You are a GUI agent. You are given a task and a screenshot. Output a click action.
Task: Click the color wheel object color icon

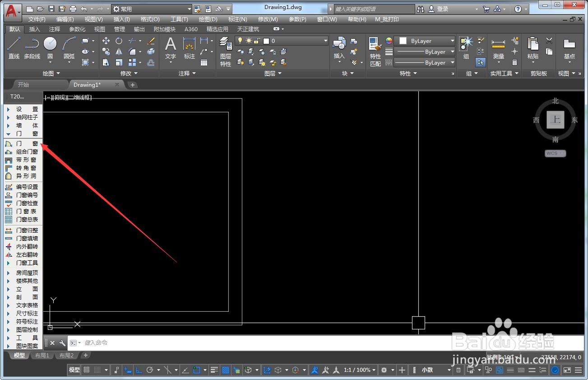coord(389,41)
